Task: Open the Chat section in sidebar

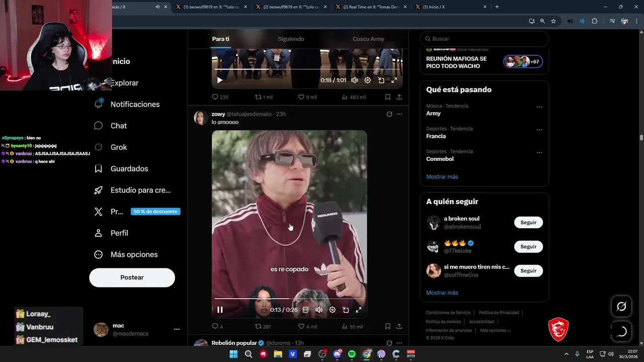Action: coord(111,126)
